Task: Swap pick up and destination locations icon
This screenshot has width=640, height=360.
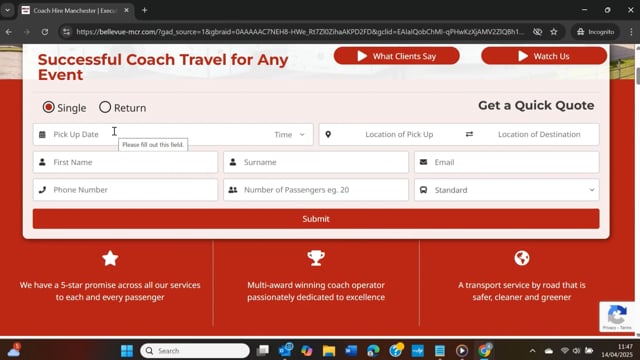Action: click(x=469, y=134)
